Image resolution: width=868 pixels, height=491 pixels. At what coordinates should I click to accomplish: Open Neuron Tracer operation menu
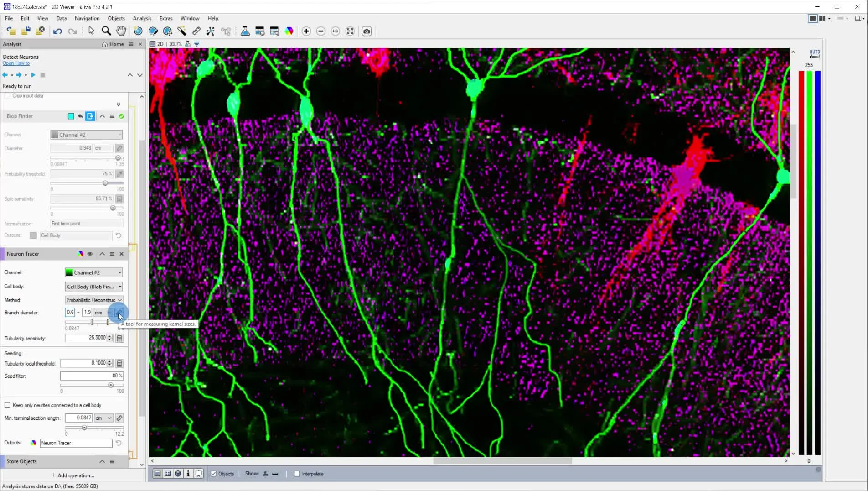point(112,254)
